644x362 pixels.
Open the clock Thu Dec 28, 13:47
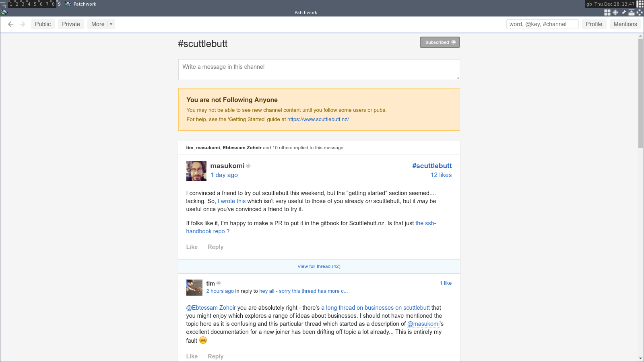pyautogui.click(x=614, y=4)
